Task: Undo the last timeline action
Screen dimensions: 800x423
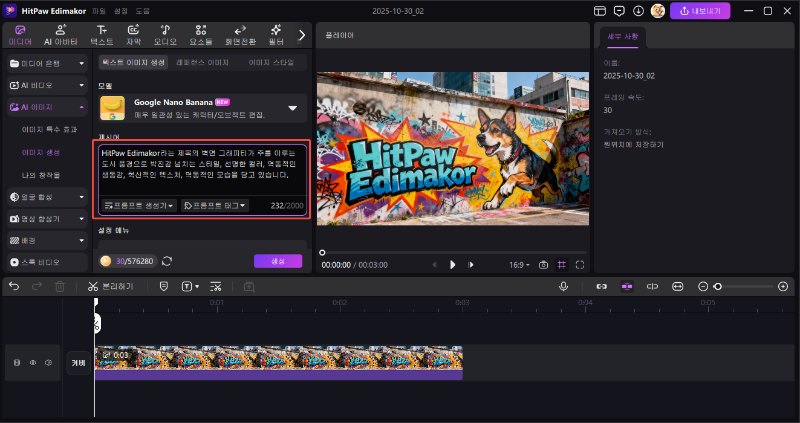Action: pos(14,287)
